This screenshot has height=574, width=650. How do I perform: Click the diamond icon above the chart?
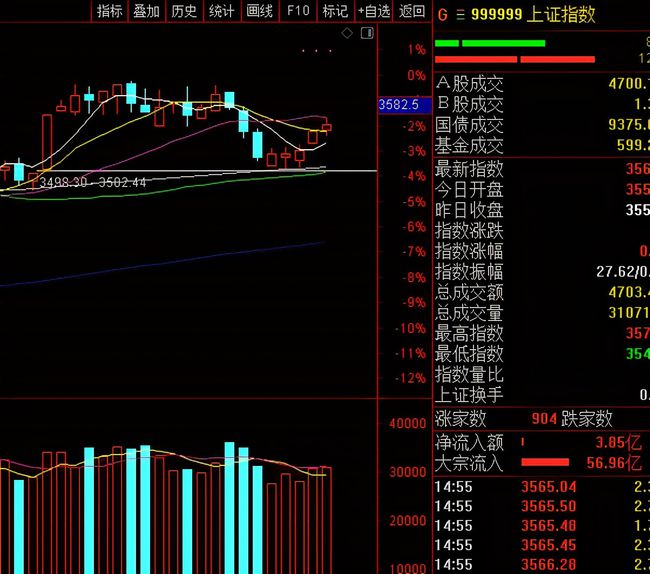pyautogui.click(x=347, y=33)
